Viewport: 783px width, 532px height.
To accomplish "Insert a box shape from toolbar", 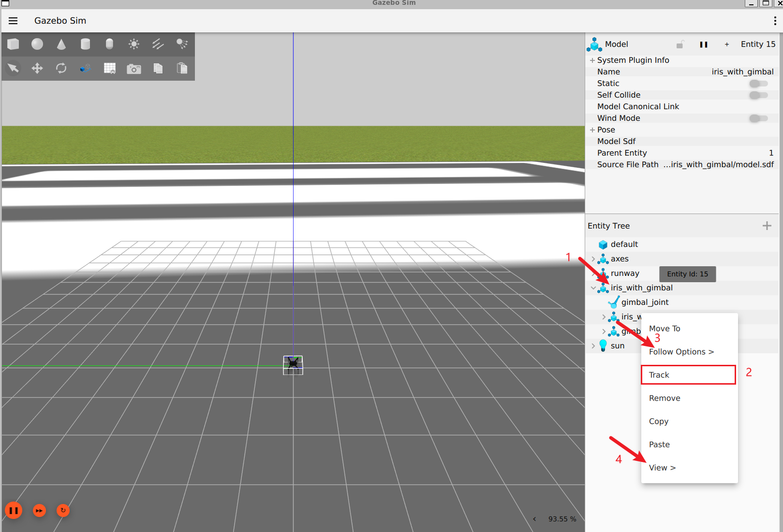I will tap(13, 44).
